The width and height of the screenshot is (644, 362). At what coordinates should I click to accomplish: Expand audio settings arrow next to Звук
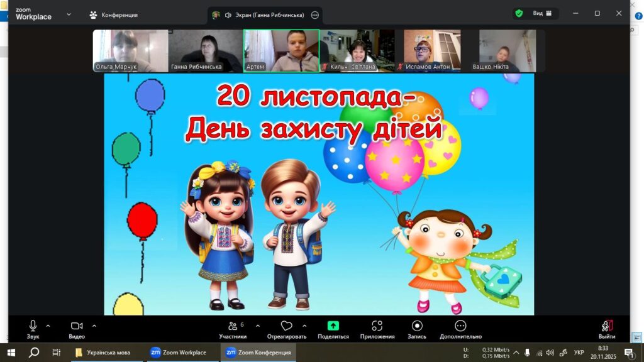48,326
